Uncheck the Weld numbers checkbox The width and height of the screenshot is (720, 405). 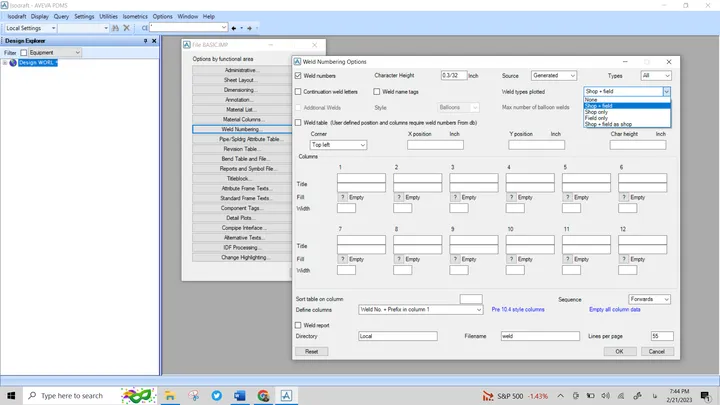(x=298, y=75)
